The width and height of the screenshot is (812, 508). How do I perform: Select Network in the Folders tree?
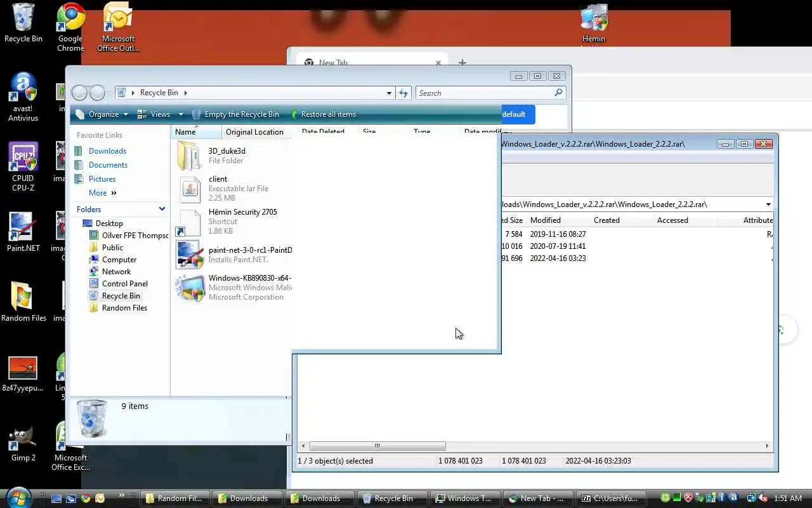coord(116,272)
